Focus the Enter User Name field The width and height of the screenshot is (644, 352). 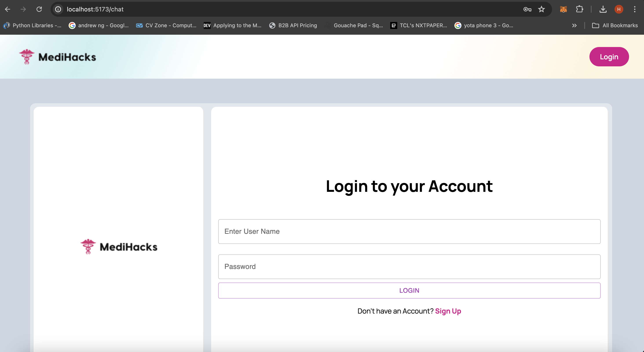409,231
